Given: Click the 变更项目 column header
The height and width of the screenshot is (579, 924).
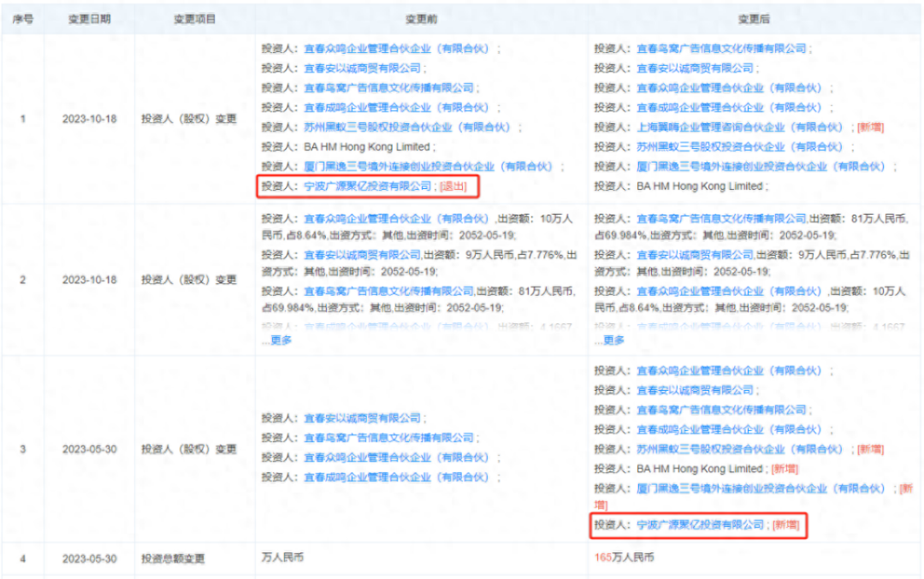Looking at the screenshot, I should pyautogui.click(x=194, y=20).
